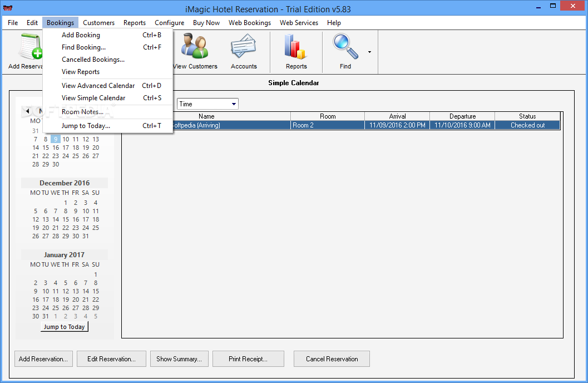Sort by the Name column header
Viewport: 588px width, 383px height.
click(206, 116)
